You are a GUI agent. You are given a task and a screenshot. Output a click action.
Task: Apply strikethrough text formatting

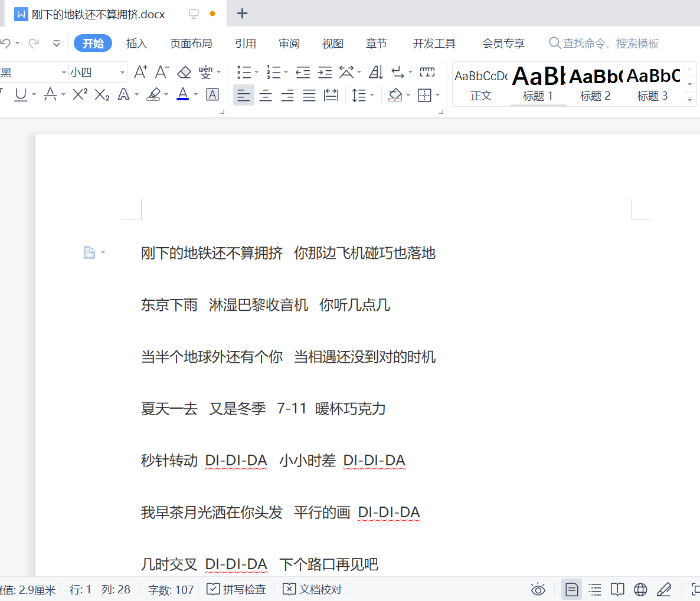point(50,94)
